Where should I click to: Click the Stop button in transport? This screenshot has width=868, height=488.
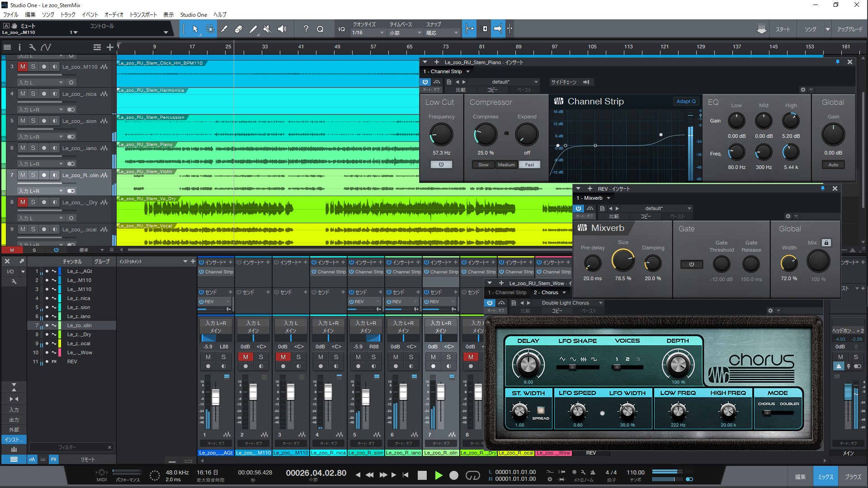422,475
